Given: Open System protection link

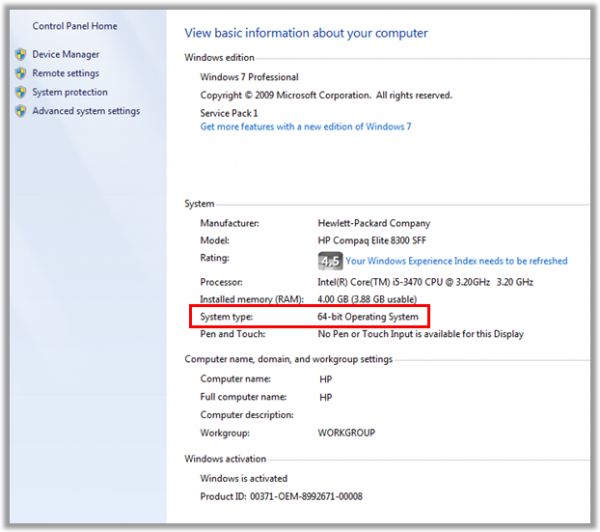Looking at the screenshot, I should [70, 92].
